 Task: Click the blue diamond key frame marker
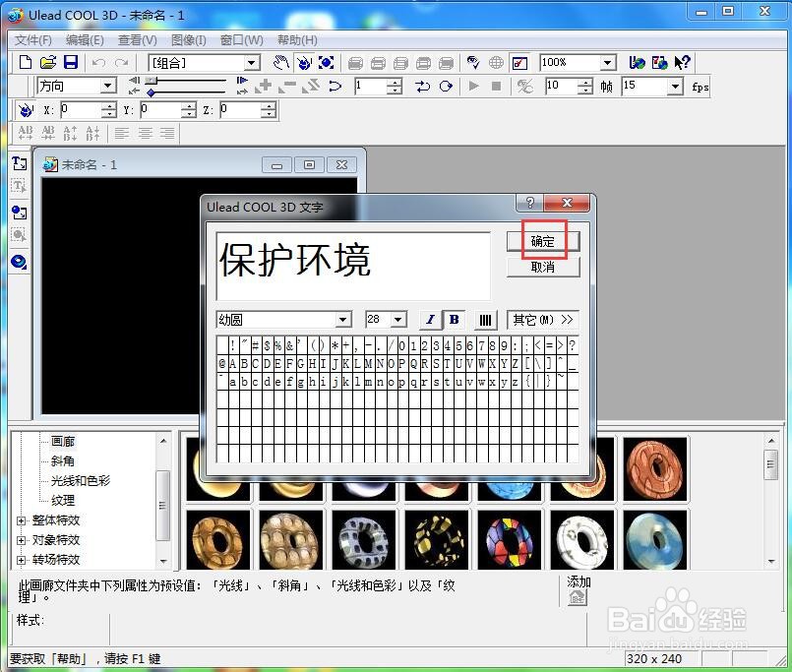click(x=152, y=92)
